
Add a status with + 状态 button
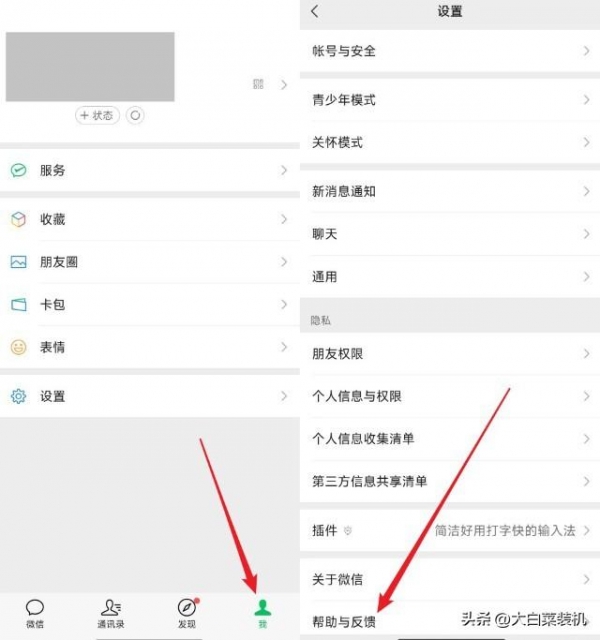point(97,116)
